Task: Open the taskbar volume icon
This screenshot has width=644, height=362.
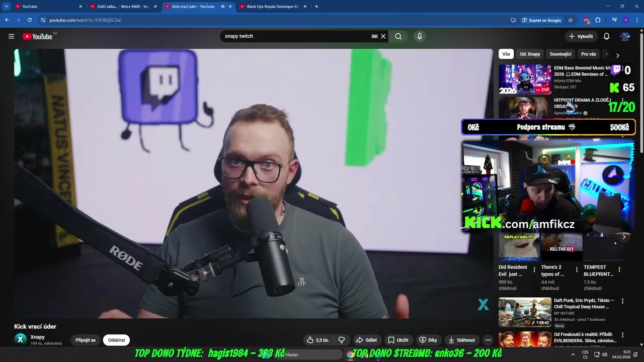Action: tap(604, 355)
